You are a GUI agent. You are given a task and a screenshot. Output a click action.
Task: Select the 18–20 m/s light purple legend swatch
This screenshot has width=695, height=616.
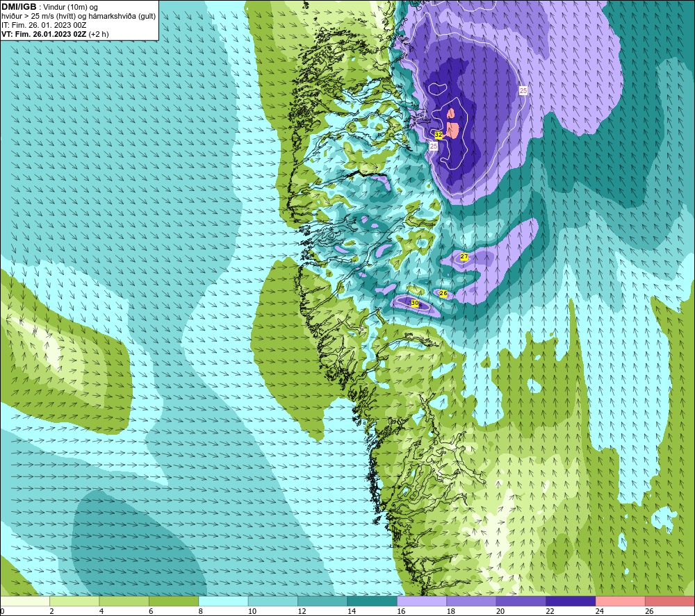[x=472, y=601]
